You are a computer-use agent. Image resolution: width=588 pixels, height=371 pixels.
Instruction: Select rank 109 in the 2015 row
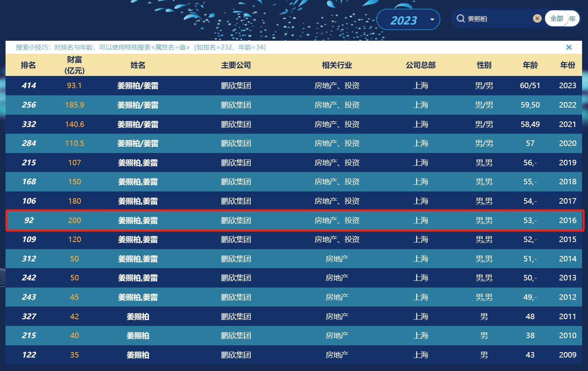coord(29,239)
